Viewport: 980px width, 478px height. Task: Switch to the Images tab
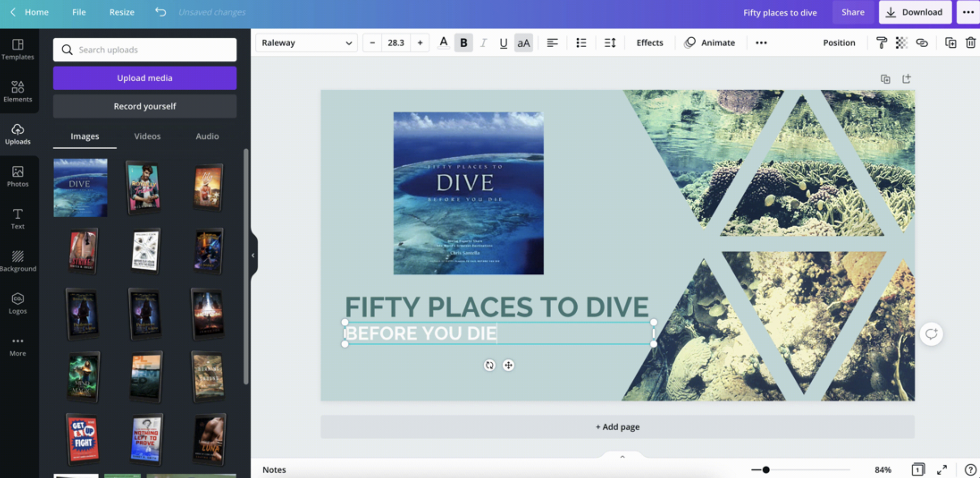pos(85,136)
